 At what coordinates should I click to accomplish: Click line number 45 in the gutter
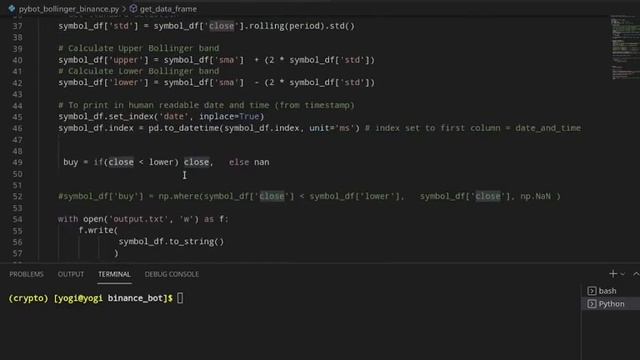(18, 117)
